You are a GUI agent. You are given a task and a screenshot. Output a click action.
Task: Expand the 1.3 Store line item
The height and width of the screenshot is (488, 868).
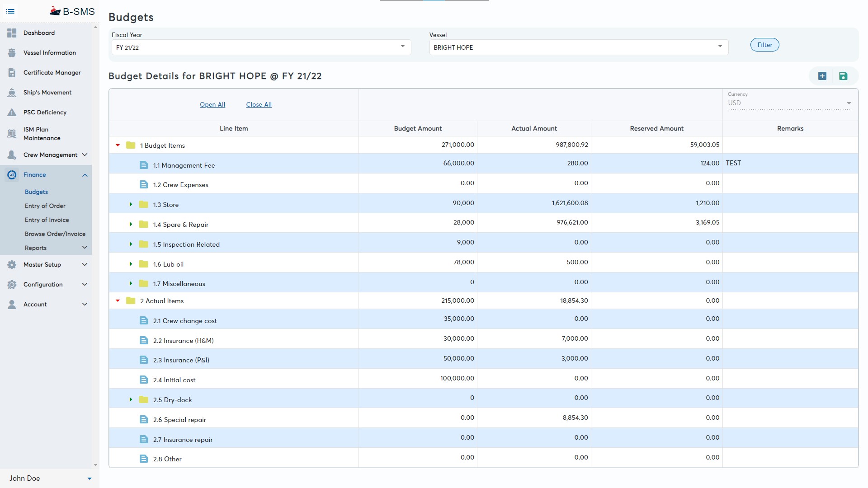[131, 204]
